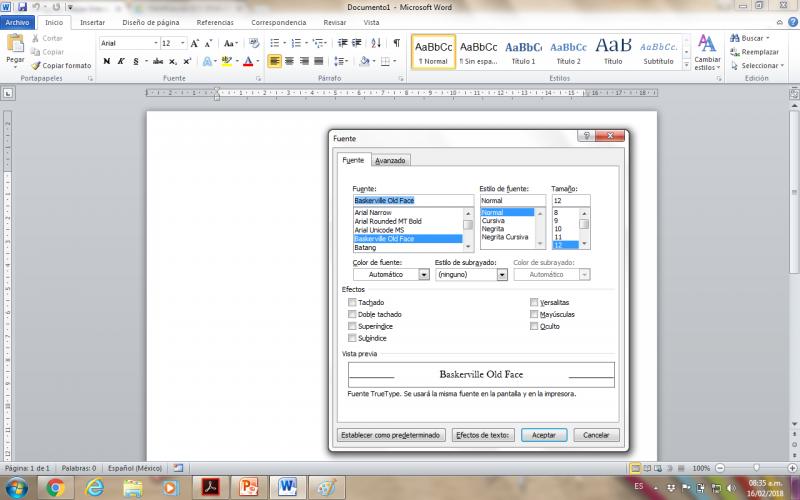Click the Multilevel list icon
The image size is (800, 500).
(x=318, y=43)
